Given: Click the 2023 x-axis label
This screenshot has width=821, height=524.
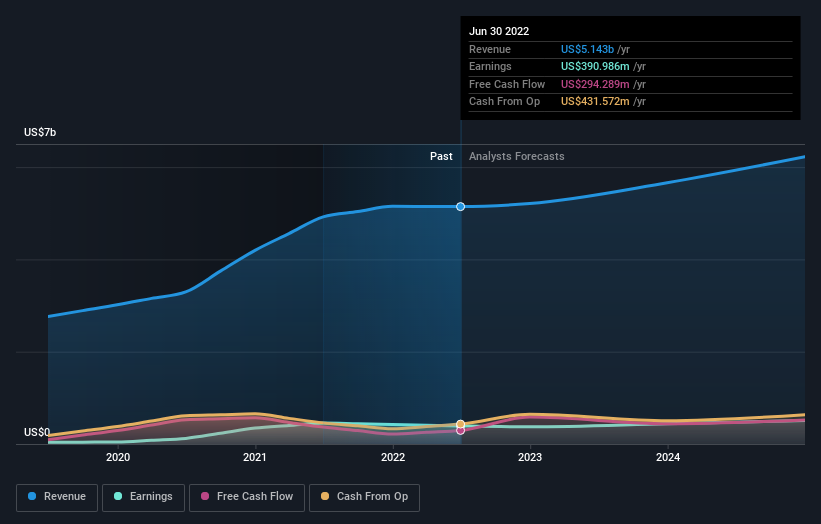Looking at the screenshot, I should tap(530, 457).
